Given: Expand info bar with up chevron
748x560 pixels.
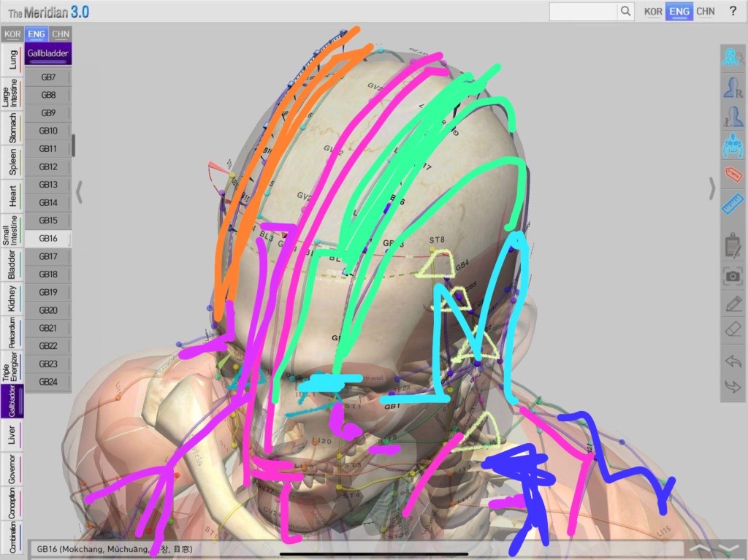Looking at the screenshot, I should 699,548.
